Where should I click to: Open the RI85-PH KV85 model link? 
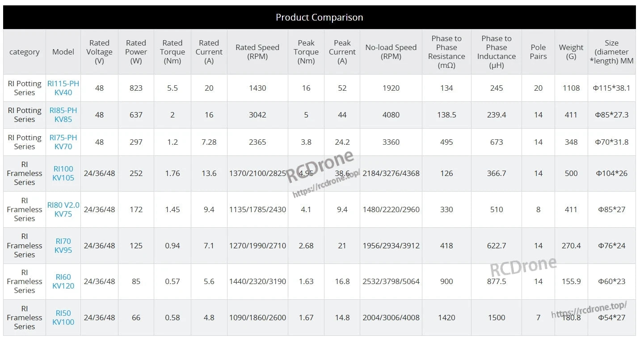click(63, 115)
